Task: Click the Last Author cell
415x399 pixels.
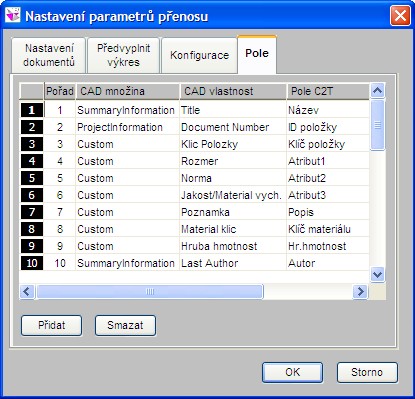Action: pos(233,263)
